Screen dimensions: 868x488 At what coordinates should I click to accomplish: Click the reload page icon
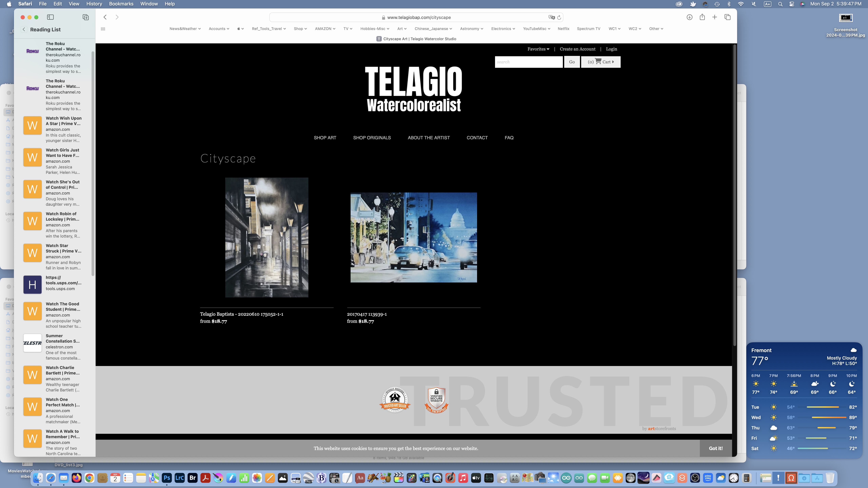click(559, 17)
